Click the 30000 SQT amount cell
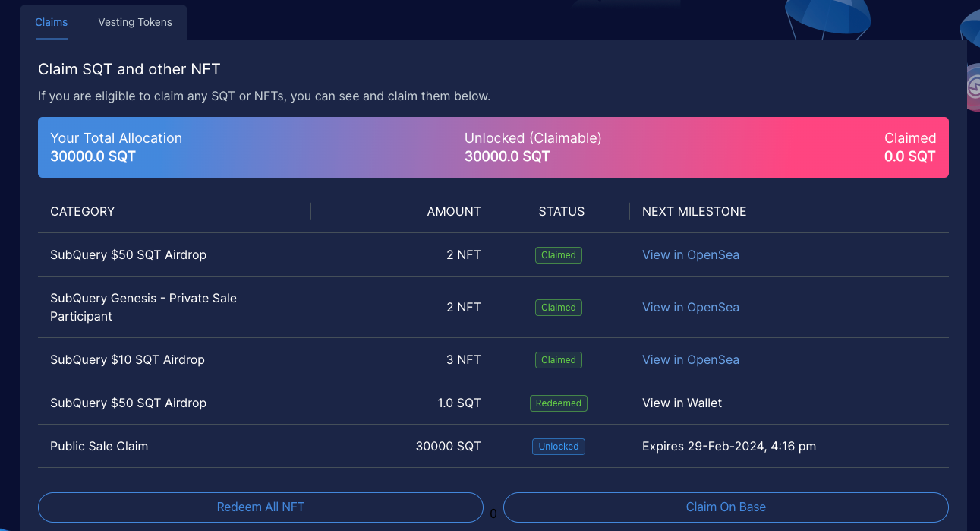Image resolution: width=980 pixels, height=531 pixels. pos(449,446)
